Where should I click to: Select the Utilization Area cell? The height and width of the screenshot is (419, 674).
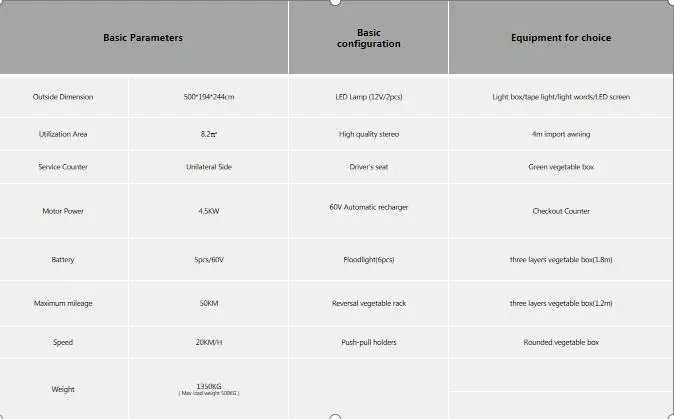[x=64, y=134]
